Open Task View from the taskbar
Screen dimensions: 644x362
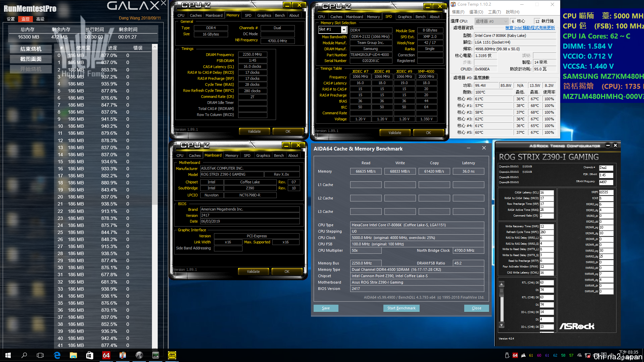point(40,355)
